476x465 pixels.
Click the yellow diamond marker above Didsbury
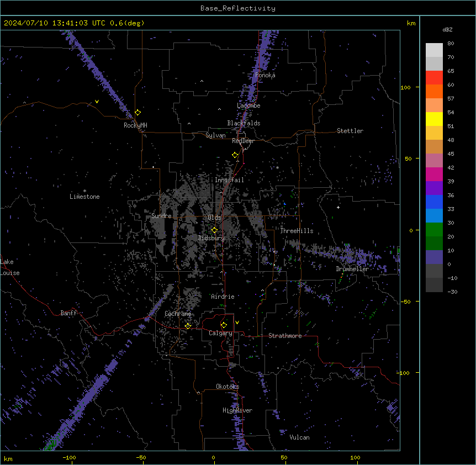[x=214, y=230]
